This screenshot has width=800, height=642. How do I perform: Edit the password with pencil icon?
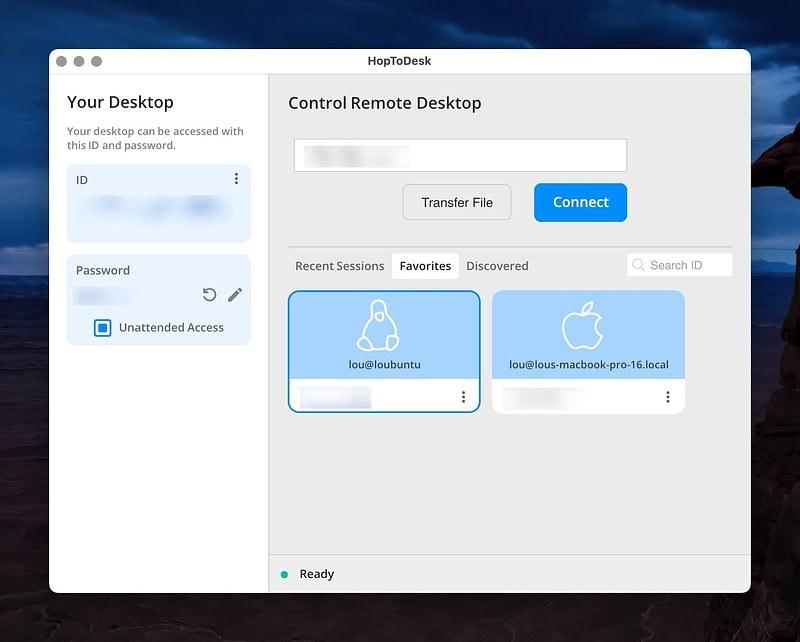235,294
